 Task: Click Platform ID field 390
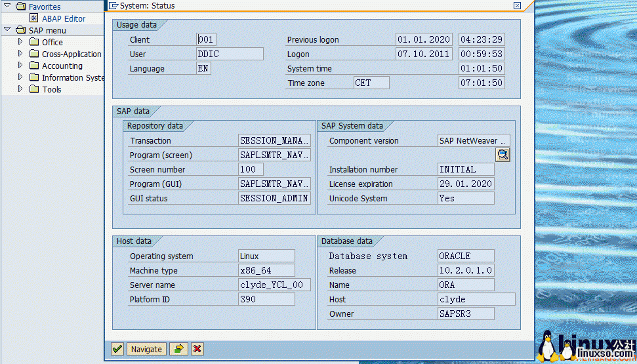tap(266, 300)
